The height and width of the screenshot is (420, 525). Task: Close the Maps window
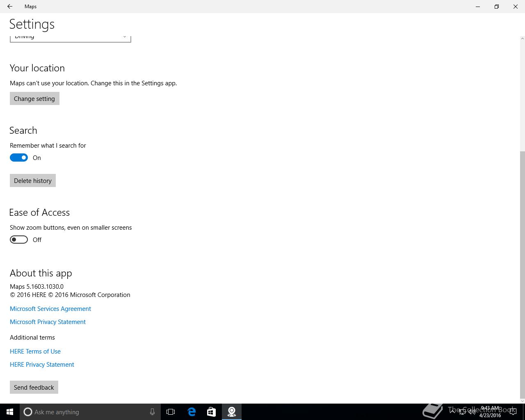coord(516,7)
